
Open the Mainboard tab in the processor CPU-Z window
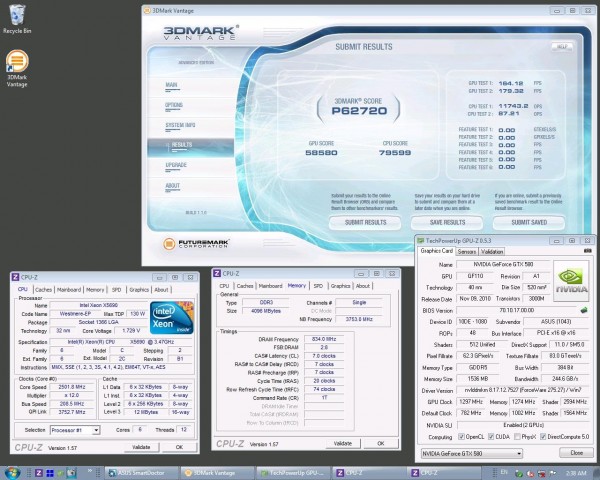coord(69,290)
